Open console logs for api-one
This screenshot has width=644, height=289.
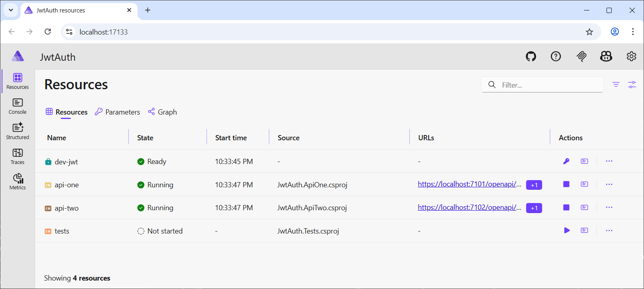[x=584, y=184]
